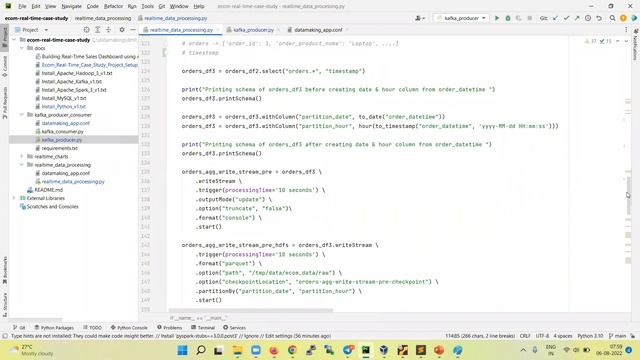640x360 pixels.
Task: Click CRLF line separator in status bar
Action: [x=525, y=336]
